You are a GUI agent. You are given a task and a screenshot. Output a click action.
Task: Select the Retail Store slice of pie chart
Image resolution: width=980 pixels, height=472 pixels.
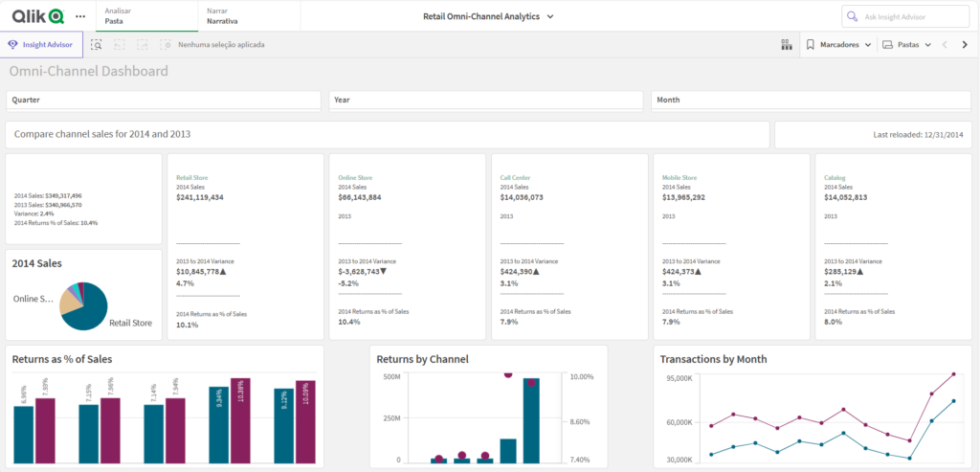pyautogui.click(x=87, y=312)
